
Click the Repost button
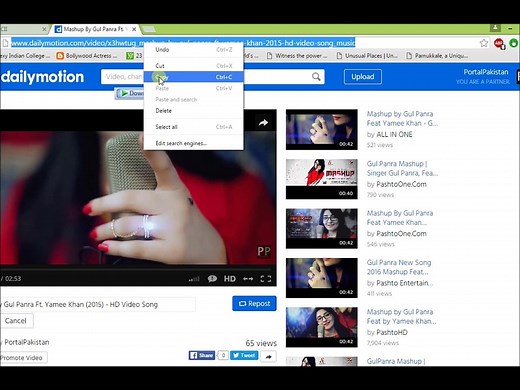254,304
